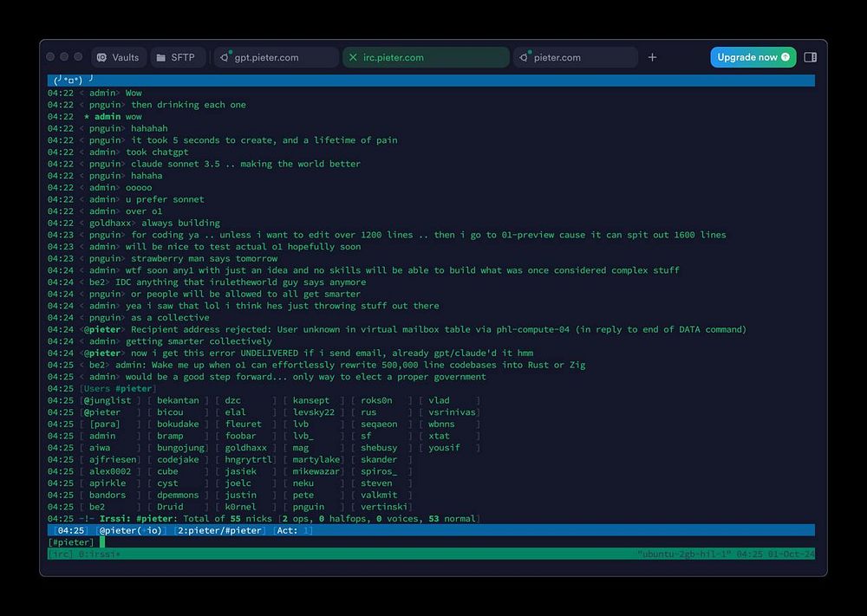Open the Vaults section
This screenshot has height=616, width=867.
coord(117,57)
